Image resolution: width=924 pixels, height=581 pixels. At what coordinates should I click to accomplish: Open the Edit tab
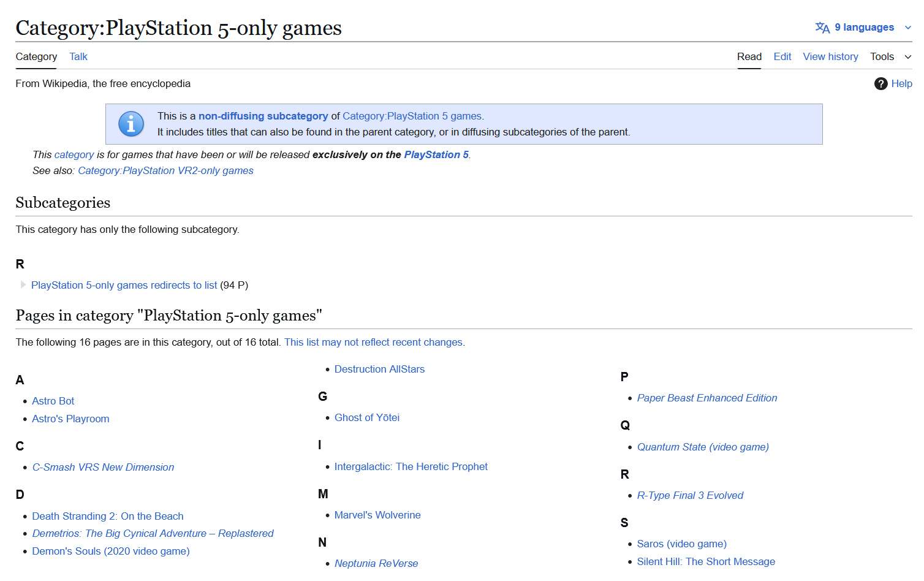[782, 56]
